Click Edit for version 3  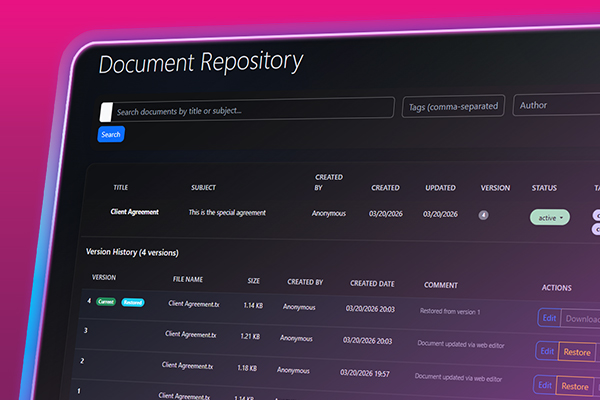coord(547,352)
